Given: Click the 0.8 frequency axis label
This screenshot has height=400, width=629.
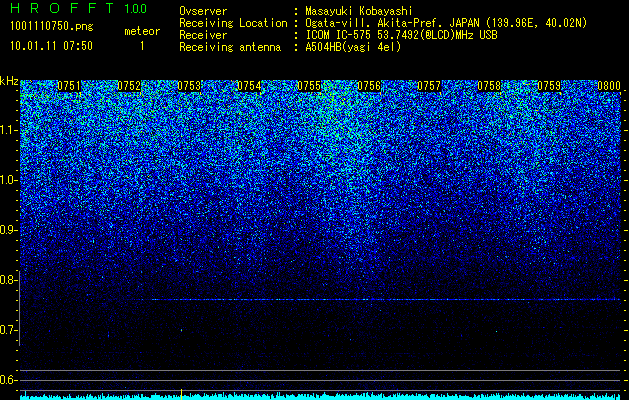Looking at the screenshot, I should tap(8, 280).
